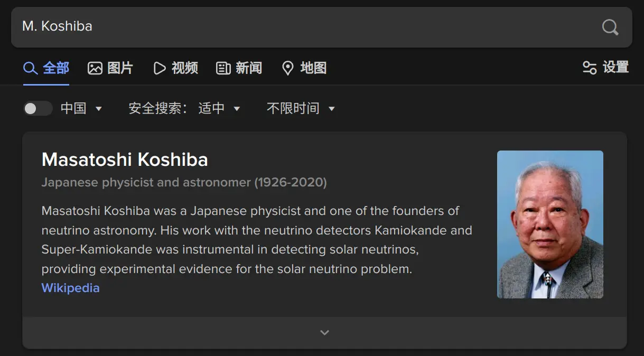This screenshot has height=356, width=644.
Task: Open the Wikipedia link
Action: coord(70,288)
